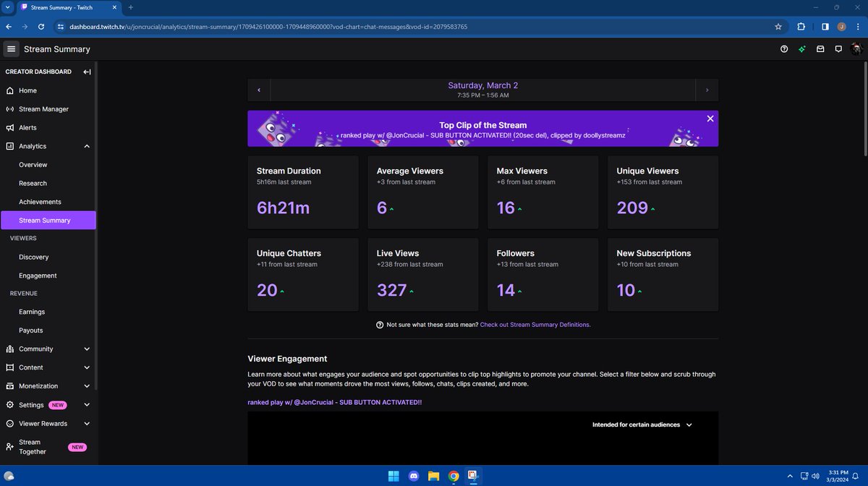Viewport: 868px width, 486px height.
Task: Click the Settings gear icon
Action: click(10, 405)
